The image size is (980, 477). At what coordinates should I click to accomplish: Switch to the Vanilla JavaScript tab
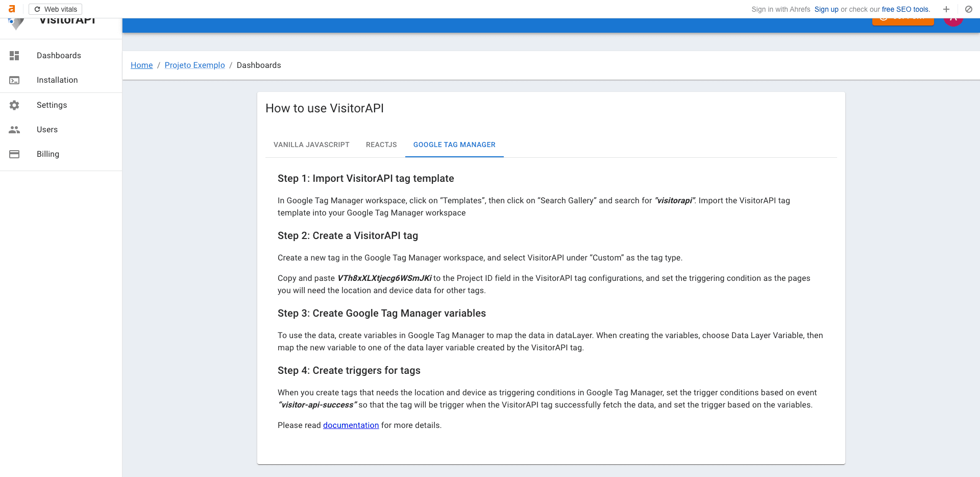pos(311,145)
